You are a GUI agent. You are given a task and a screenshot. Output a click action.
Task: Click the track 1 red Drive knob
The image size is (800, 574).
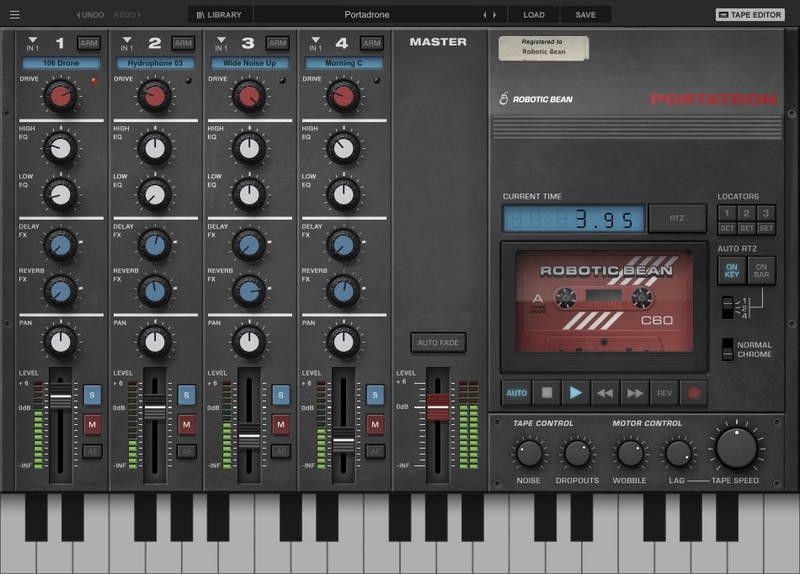coord(61,96)
